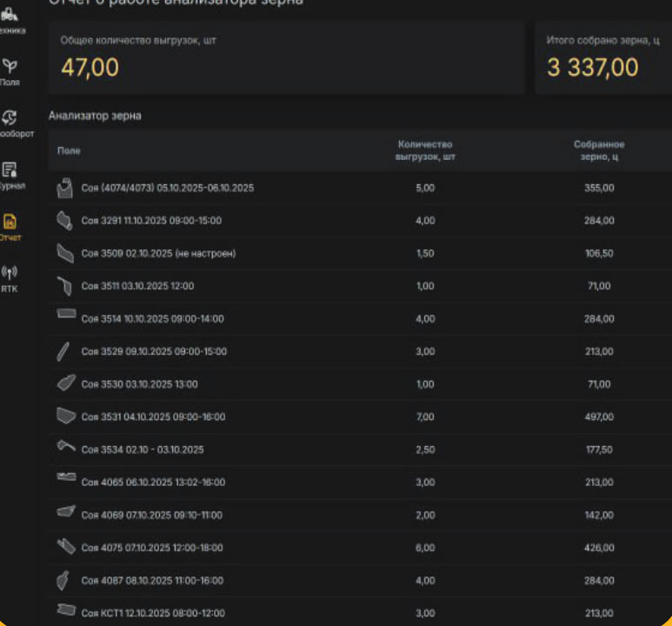Screen dimensions: 672x626
Task: Open the crop rotation sidebar icon
Action: 10,118
